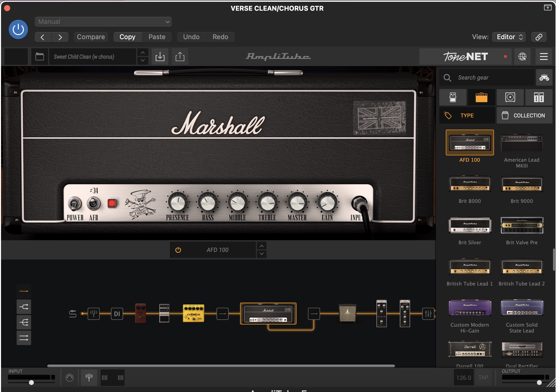Open the Manual preset dropdown
Image resolution: width=556 pixels, height=392 pixels.
103,22
